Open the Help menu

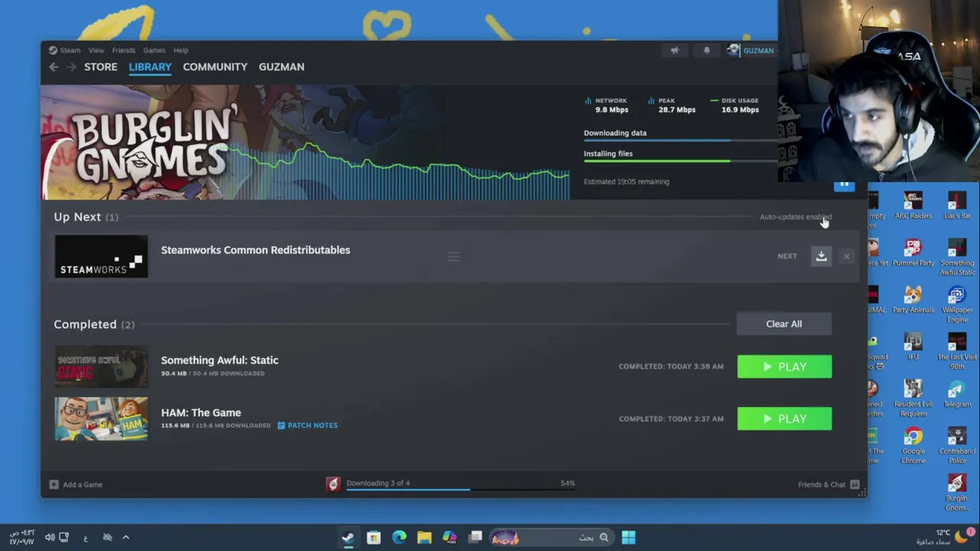click(x=181, y=51)
